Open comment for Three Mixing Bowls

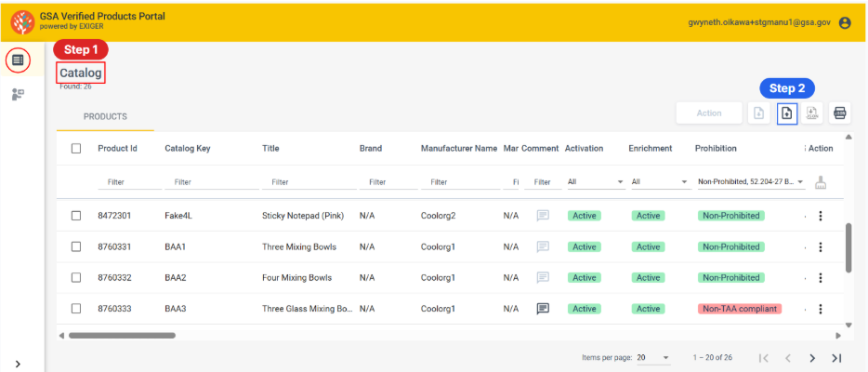pyautogui.click(x=543, y=246)
